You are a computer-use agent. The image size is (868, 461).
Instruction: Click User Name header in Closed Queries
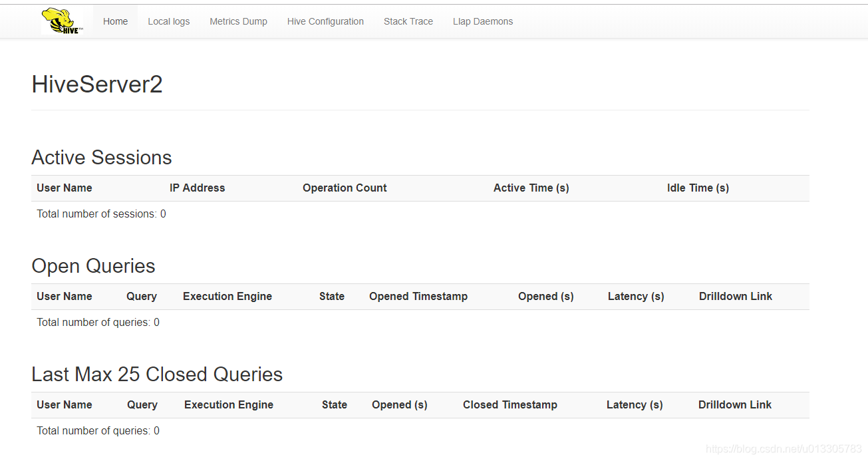coord(65,404)
